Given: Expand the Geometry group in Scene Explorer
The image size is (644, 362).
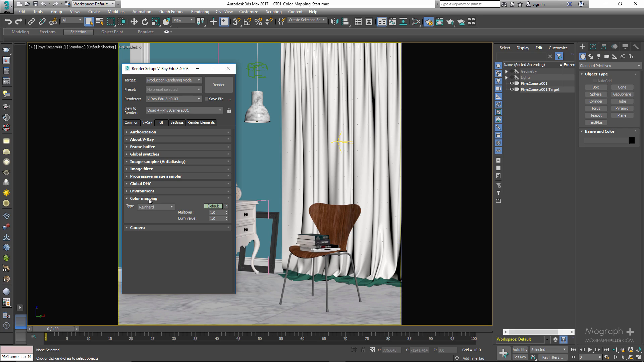Looking at the screenshot, I should [506, 71].
